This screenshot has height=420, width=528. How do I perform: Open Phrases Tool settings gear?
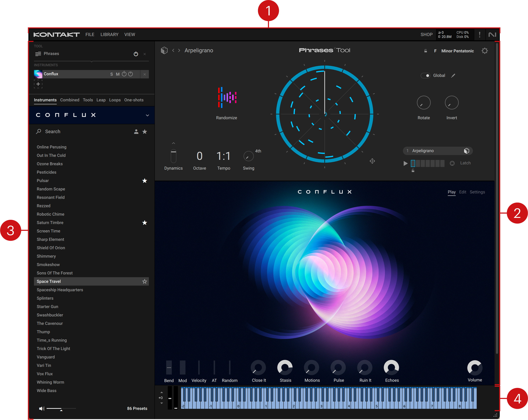pyautogui.click(x=484, y=51)
